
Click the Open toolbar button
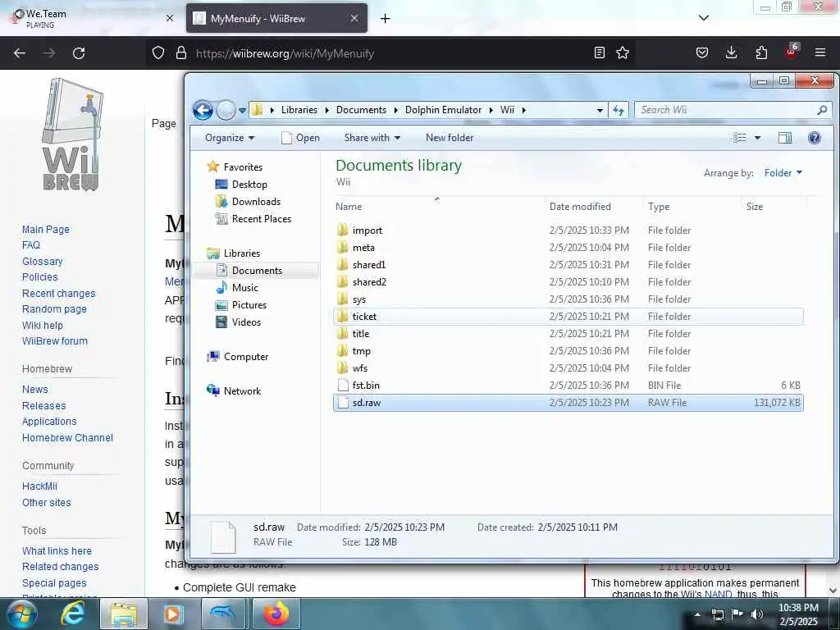pos(300,138)
